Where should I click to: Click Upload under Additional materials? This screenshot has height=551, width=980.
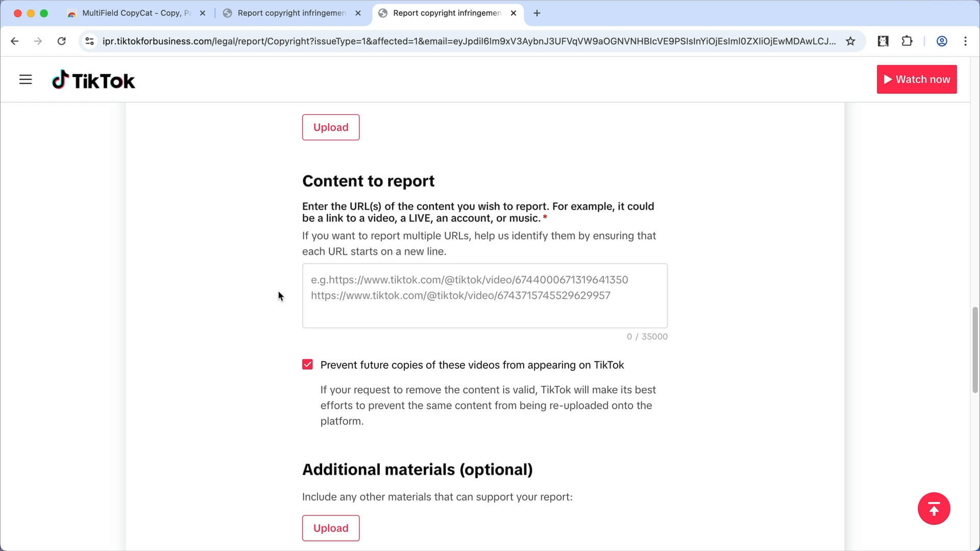point(331,528)
